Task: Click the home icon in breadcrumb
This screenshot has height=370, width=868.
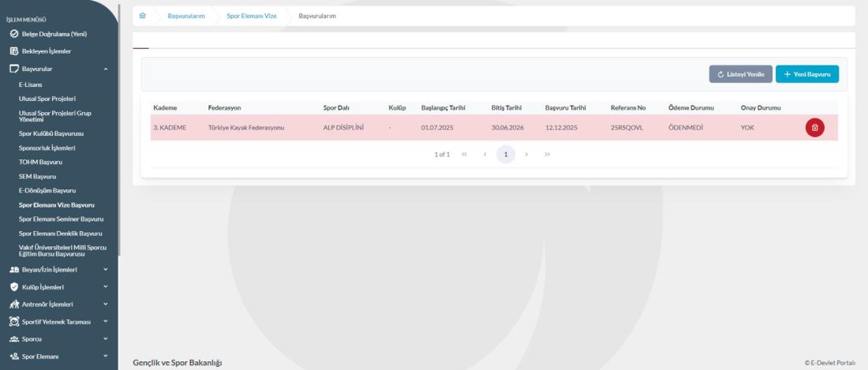Action: pos(142,16)
